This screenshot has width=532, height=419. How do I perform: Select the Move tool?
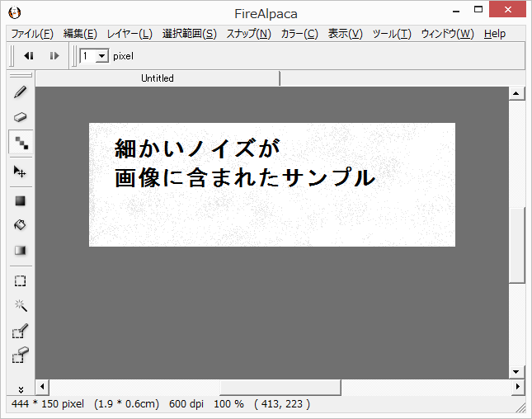click(20, 172)
